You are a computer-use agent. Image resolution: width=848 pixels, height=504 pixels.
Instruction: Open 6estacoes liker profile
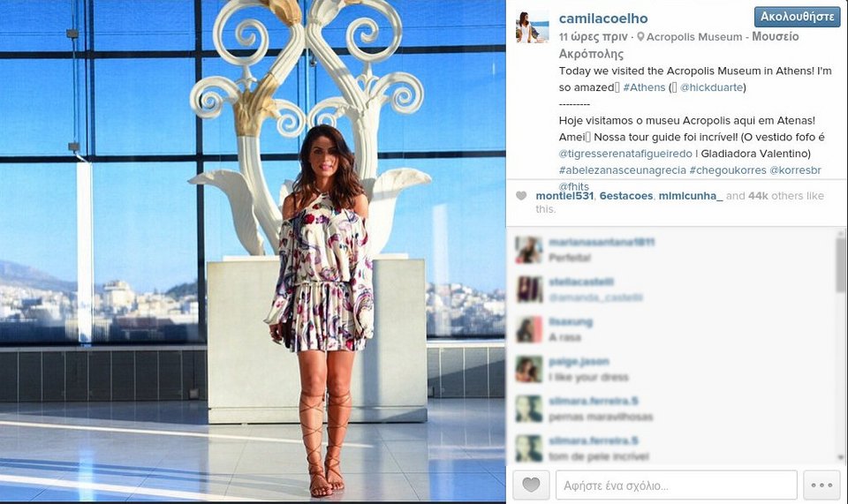point(625,196)
